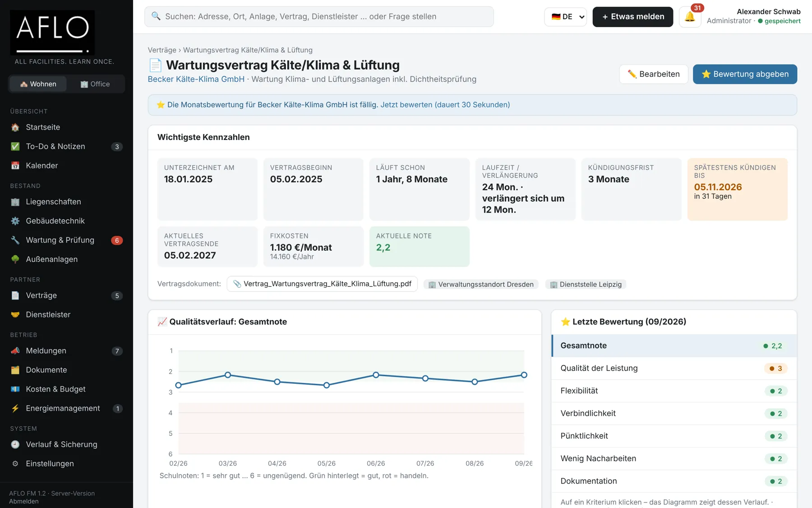This screenshot has height=508, width=812.
Task: Open the DE language dropdown
Action: 565,17
